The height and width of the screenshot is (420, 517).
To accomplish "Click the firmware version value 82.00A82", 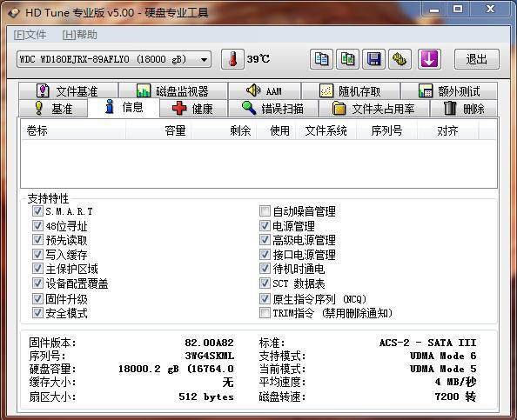I will tap(209, 343).
